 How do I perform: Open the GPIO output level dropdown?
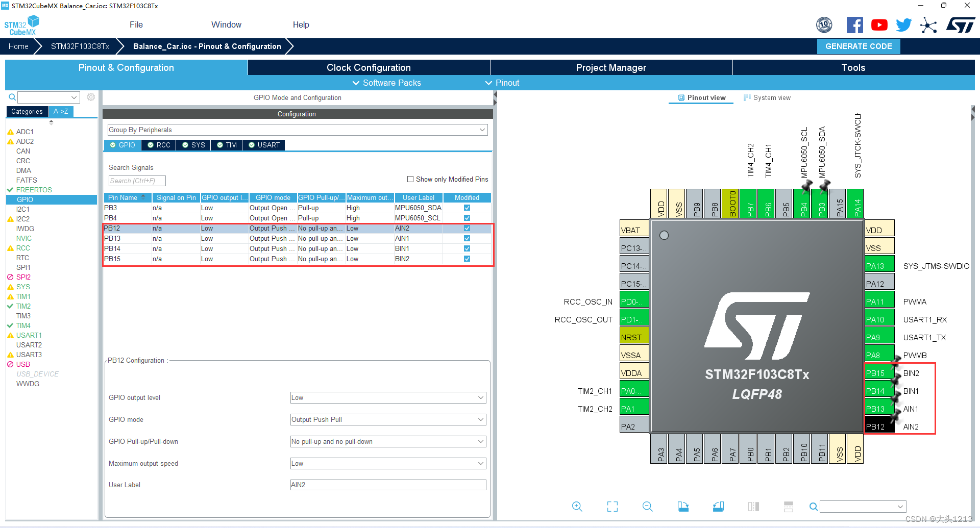[x=388, y=397]
